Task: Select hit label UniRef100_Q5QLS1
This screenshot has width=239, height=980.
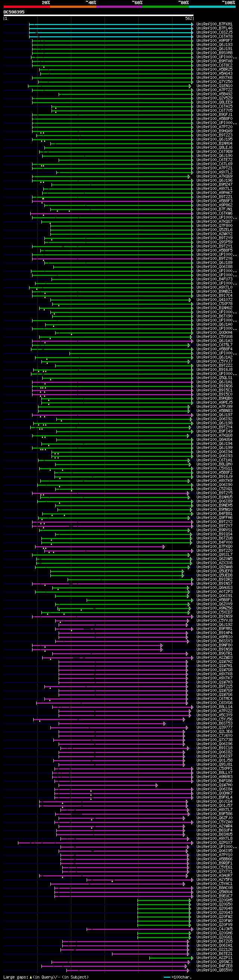Action: tap(214, 378)
